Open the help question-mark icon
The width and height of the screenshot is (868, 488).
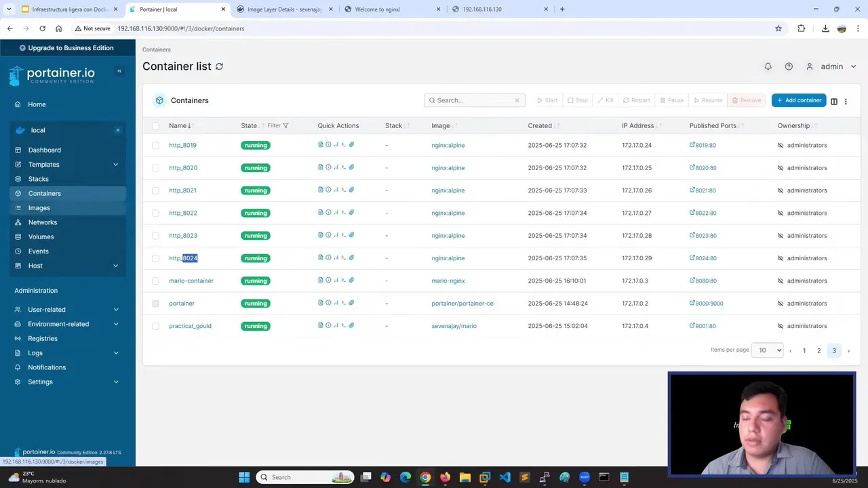[x=789, y=66]
